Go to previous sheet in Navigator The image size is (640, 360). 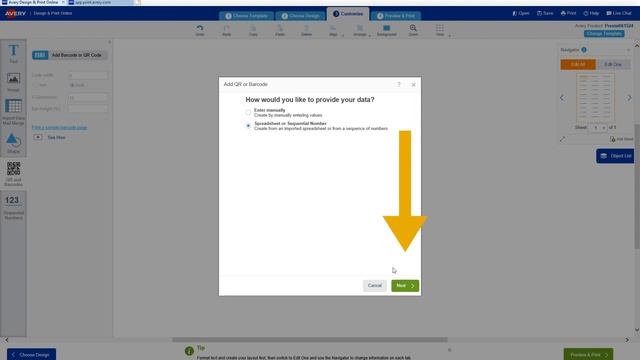pos(562,98)
